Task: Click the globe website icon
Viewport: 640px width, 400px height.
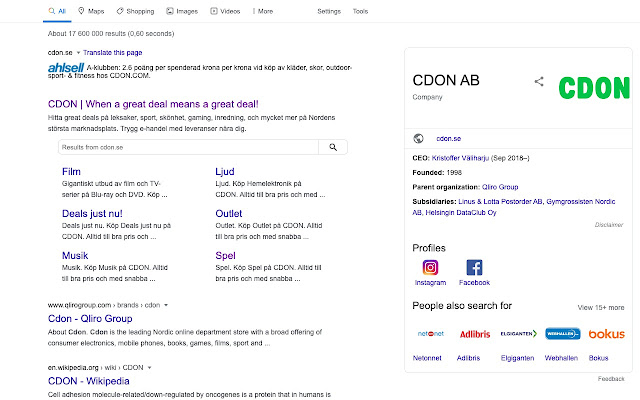Action: tap(418, 139)
